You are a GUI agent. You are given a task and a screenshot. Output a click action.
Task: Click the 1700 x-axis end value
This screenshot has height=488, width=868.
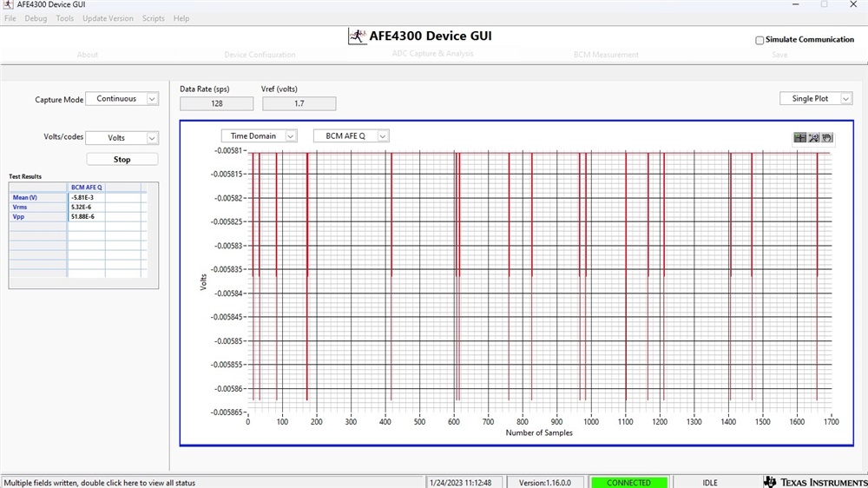click(832, 421)
